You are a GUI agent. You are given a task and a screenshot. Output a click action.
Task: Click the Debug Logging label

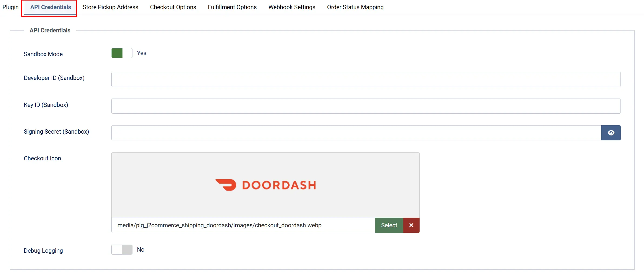(x=43, y=251)
